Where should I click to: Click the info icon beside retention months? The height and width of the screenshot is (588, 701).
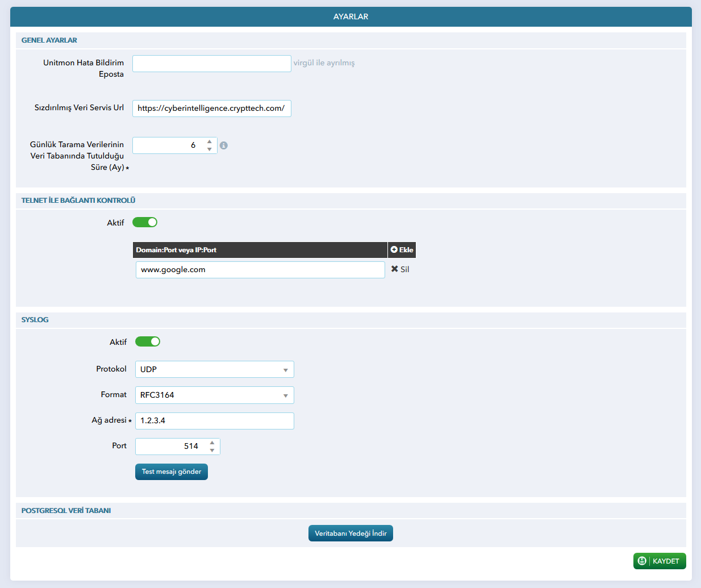(x=224, y=145)
